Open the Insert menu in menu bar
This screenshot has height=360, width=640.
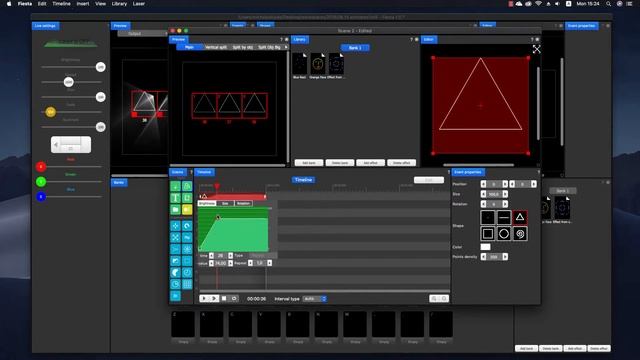point(83,4)
